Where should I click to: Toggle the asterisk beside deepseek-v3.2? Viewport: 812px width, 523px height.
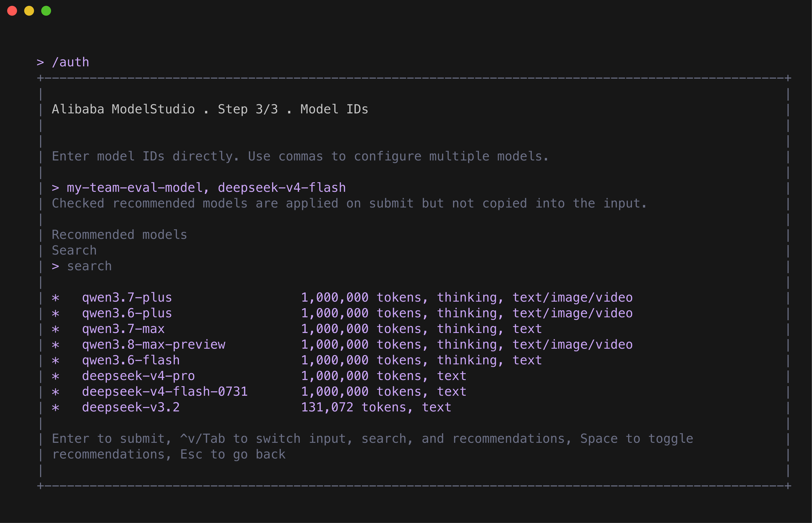click(x=56, y=408)
